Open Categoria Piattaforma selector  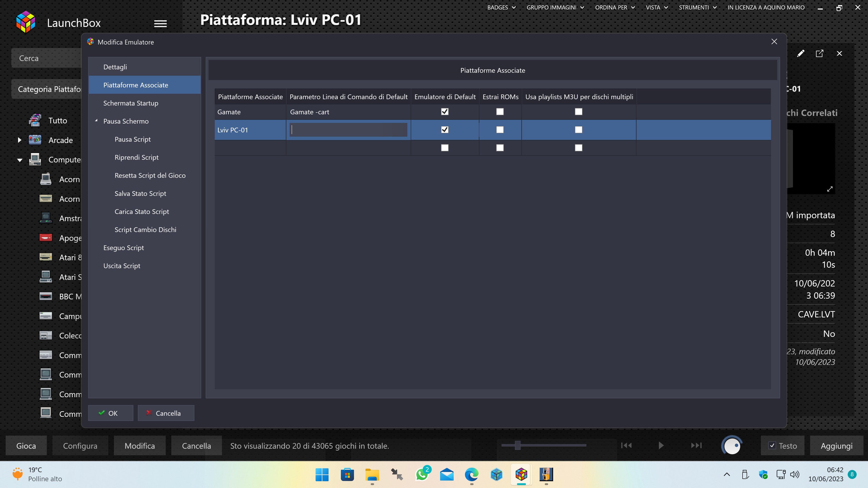(47, 89)
